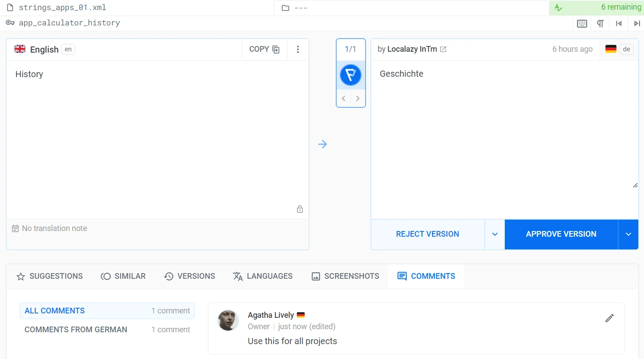Click the blue translate arrow
Image resolution: width=644 pixels, height=359 pixels.
click(x=323, y=144)
